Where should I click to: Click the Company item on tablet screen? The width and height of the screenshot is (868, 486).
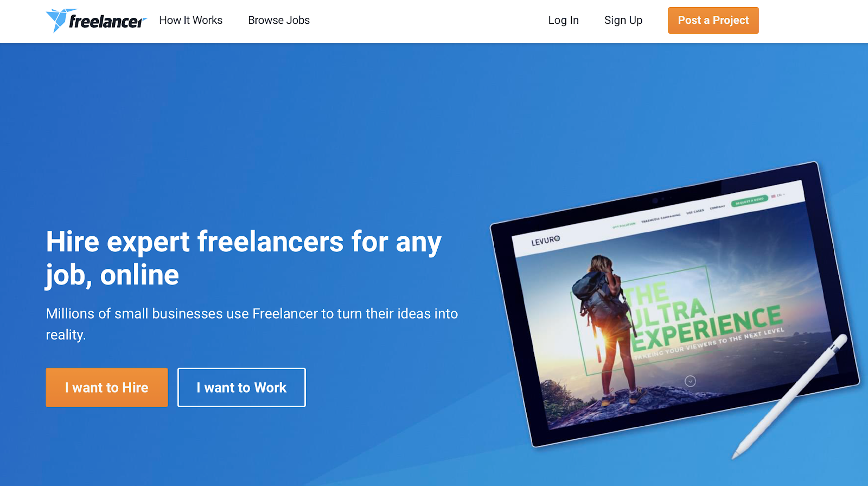pos(717,207)
